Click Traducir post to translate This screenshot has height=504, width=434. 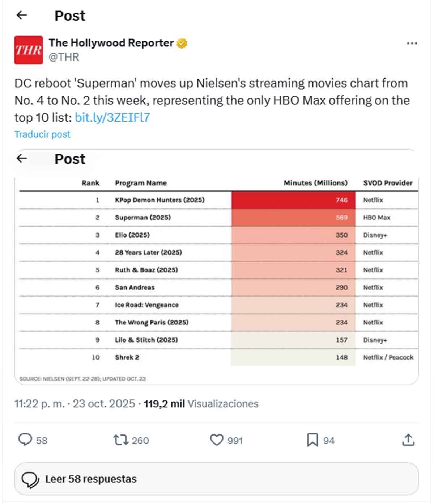pos(42,134)
